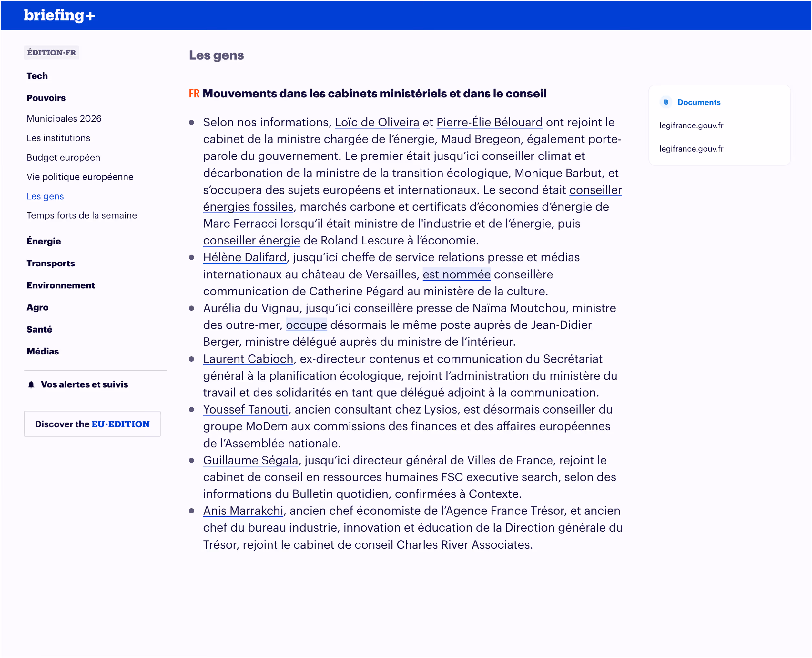Screen dimensions: 812x658
Task: Click Discover the EU Edition button
Action: (92, 424)
